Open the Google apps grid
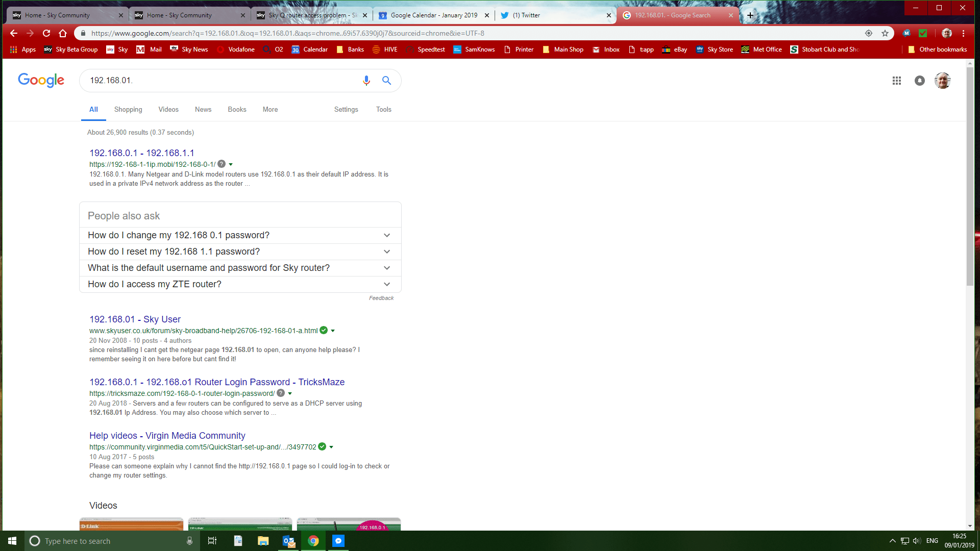The height and width of the screenshot is (551, 980). pos(896,81)
